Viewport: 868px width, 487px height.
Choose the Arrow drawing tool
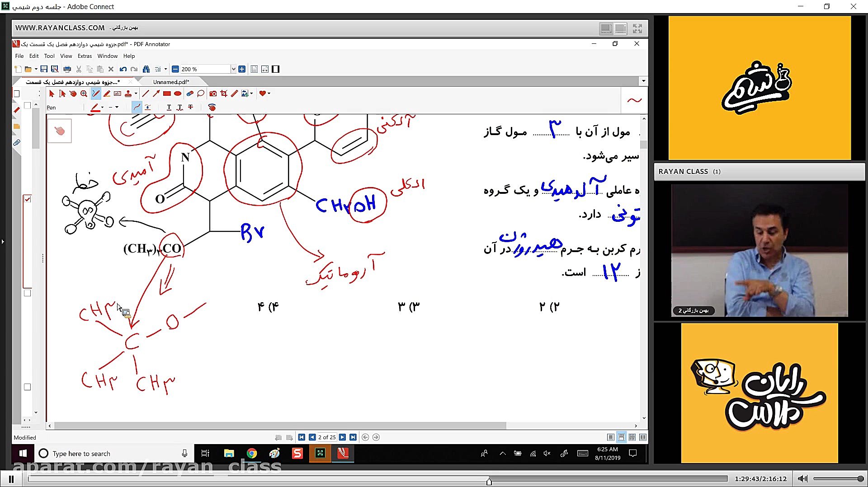156,94
